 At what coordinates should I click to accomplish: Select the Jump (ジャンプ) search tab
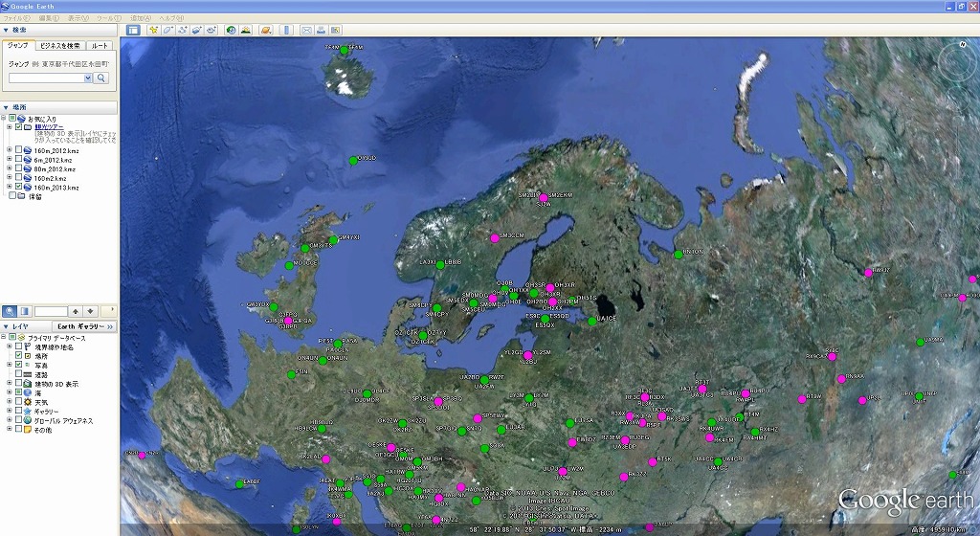[x=18, y=46]
